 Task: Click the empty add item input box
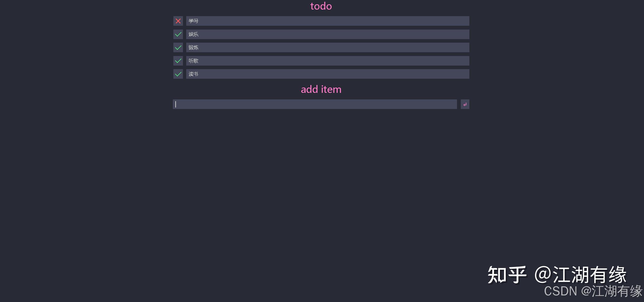pyautogui.click(x=314, y=104)
